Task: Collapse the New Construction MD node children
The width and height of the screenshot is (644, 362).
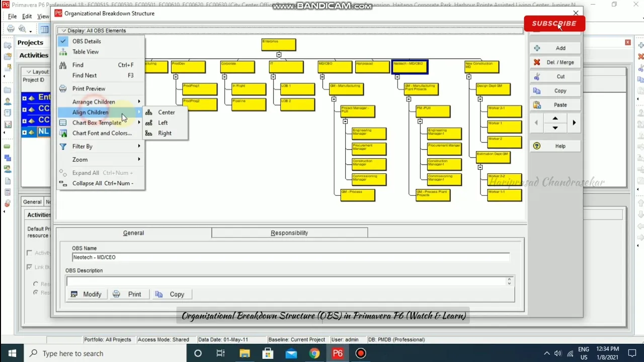Action: (x=469, y=77)
